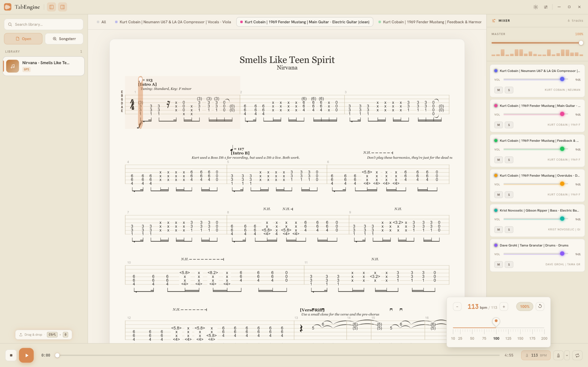Viewport: 588px width, 367px height.
Task: Toggle the left sidebar panel icon
Action: (51, 7)
